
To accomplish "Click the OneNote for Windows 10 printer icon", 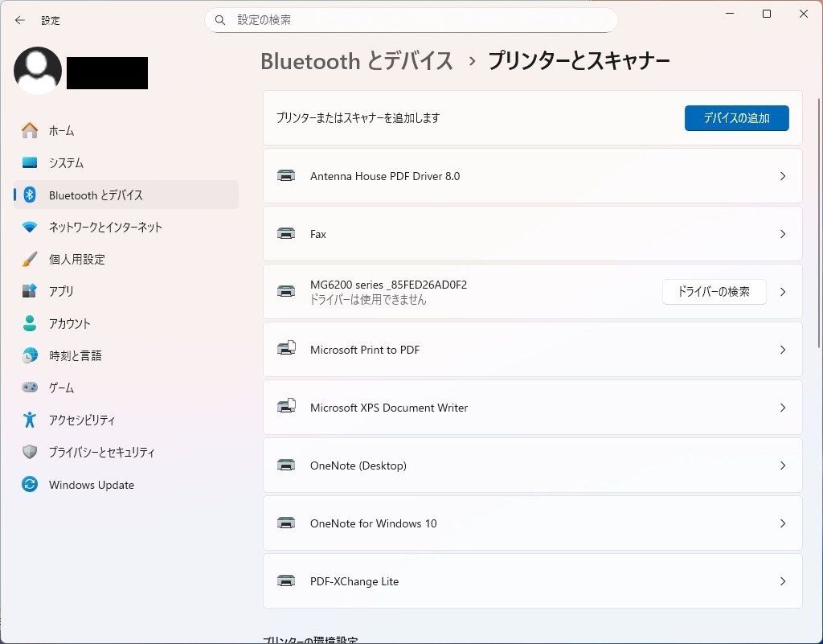I will pos(286,523).
